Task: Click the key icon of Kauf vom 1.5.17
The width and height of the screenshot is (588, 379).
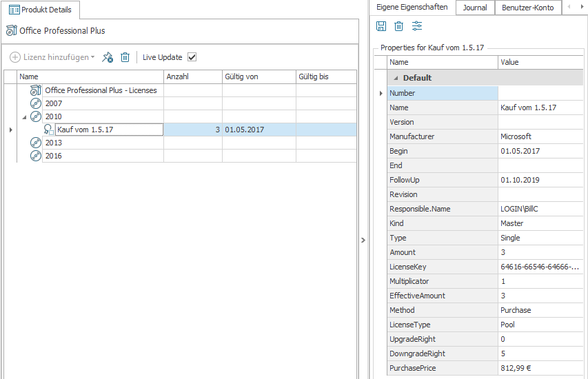Action: pyautogui.click(x=48, y=130)
